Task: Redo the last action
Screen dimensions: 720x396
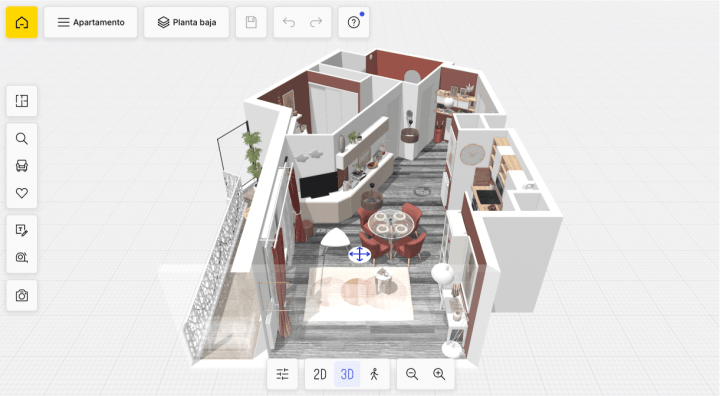Action: [316, 22]
